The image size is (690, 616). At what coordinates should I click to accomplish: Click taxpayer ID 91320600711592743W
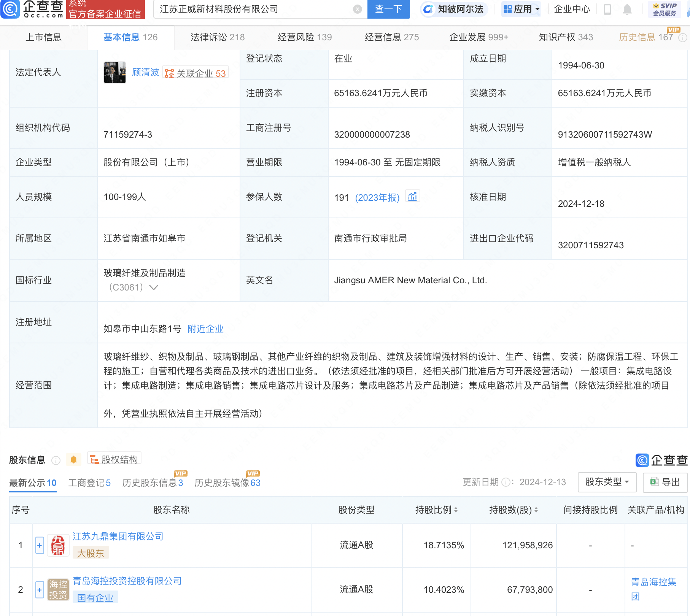[x=605, y=135]
